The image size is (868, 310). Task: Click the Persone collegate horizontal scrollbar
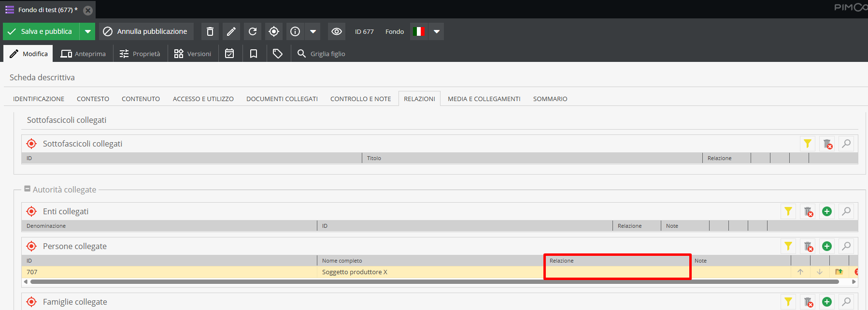pyautogui.click(x=435, y=281)
